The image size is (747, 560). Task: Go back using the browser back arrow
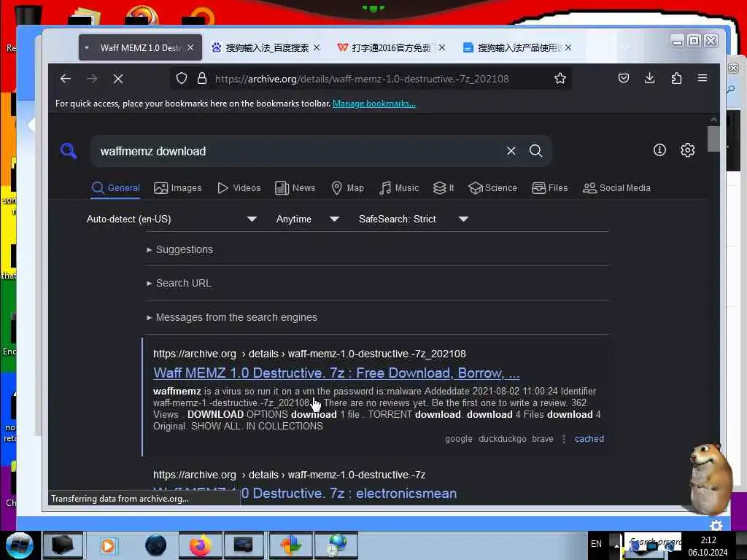click(x=66, y=79)
